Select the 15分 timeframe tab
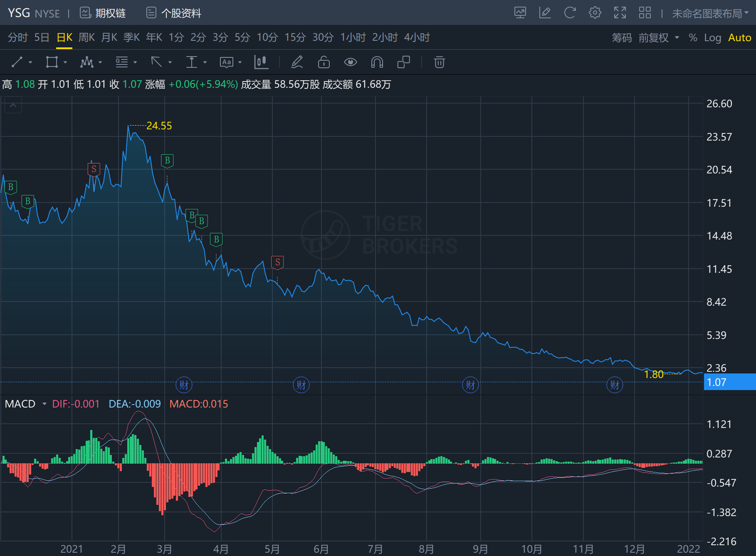This screenshot has height=556, width=756. tap(295, 37)
